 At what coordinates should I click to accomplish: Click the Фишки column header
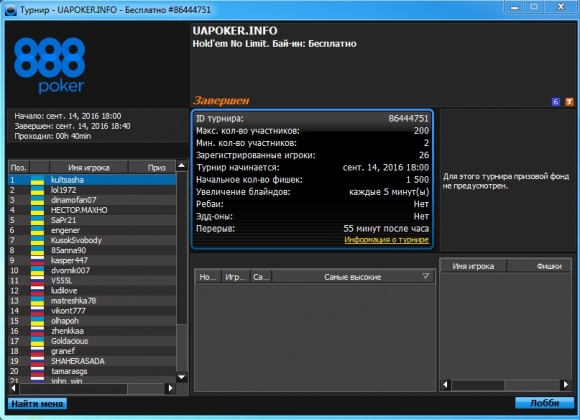click(539, 266)
